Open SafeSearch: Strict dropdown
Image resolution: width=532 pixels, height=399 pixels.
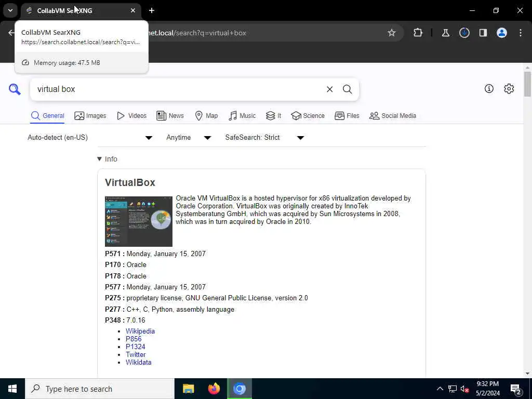click(264, 137)
